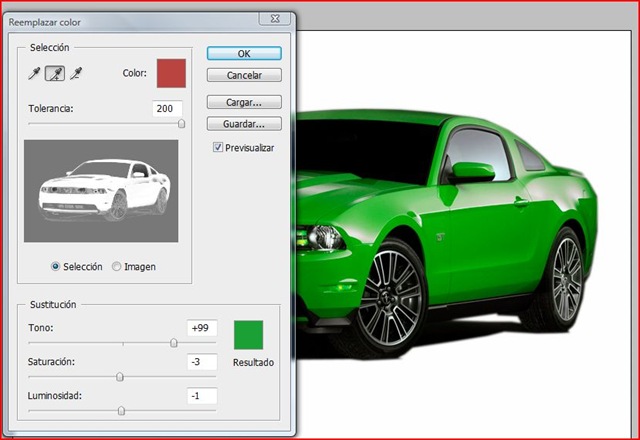Choose the Imagen radio option
This screenshot has height=440, width=640.
coord(117,267)
